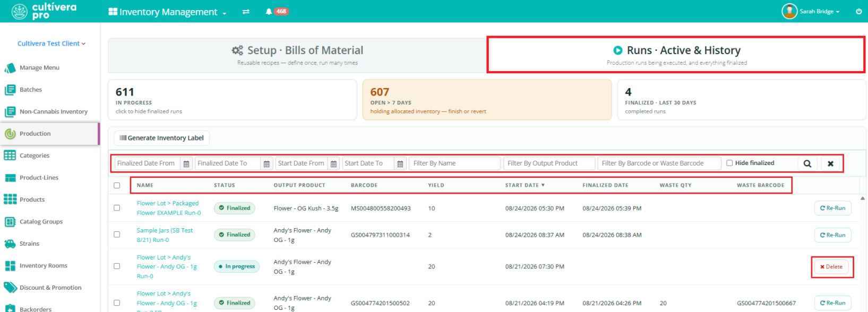Click the magnifier search filter button
Image resolution: width=868 pixels, height=312 pixels.
click(807, 163)
